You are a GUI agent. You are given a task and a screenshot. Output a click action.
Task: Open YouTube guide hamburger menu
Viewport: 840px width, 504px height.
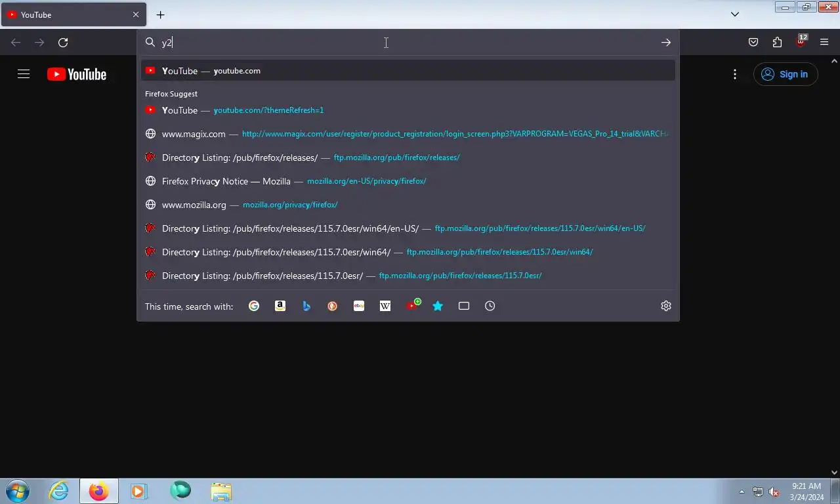24,74
